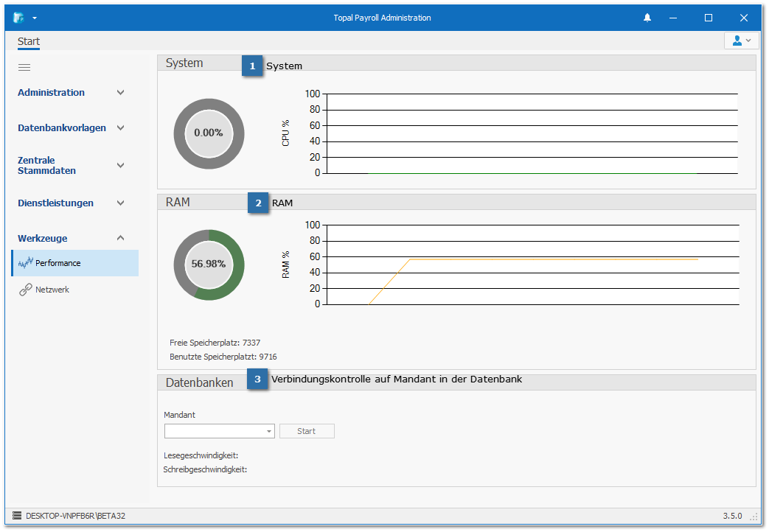769x532 pixels.
Task: Expand the Administration section
Action: click(x=121, y=93)
